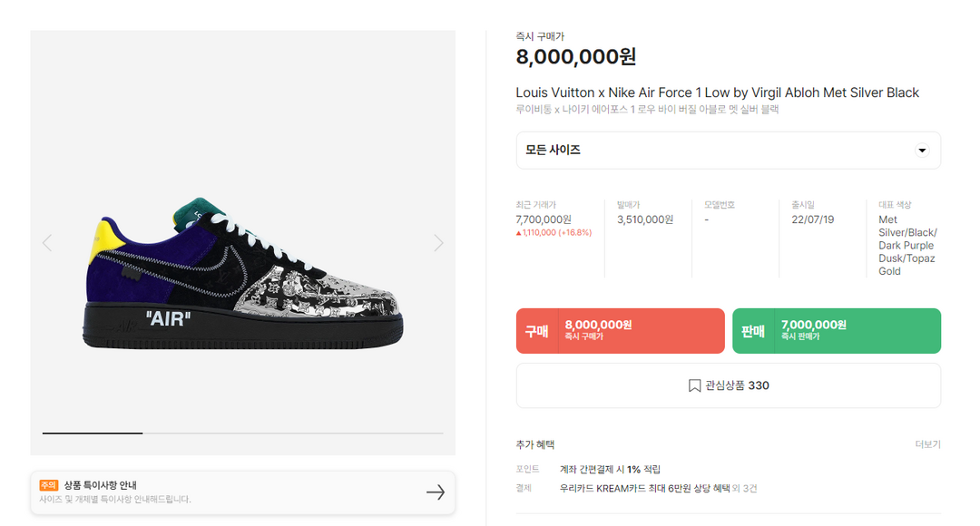Click the orange 주의 badge
Viewport: 980px width, 526px height.
[49, 485]
